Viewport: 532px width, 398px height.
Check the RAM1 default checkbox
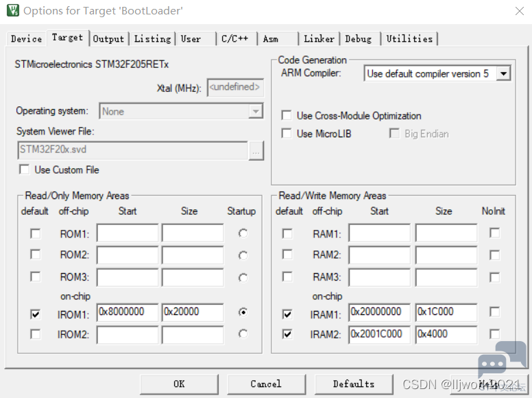[x=287, y=233]
